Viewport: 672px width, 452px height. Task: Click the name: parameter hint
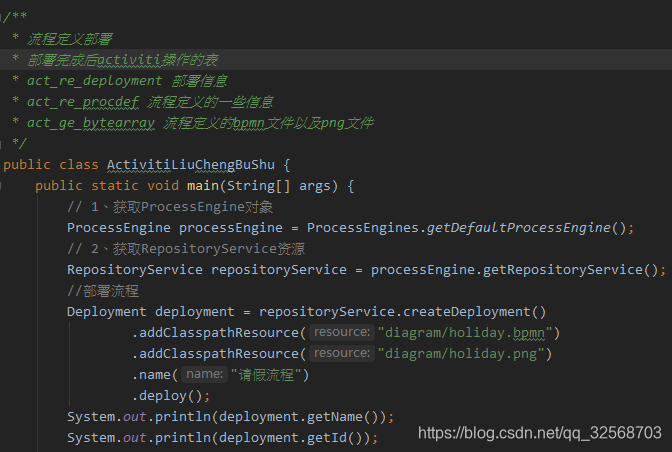point(204,374)
